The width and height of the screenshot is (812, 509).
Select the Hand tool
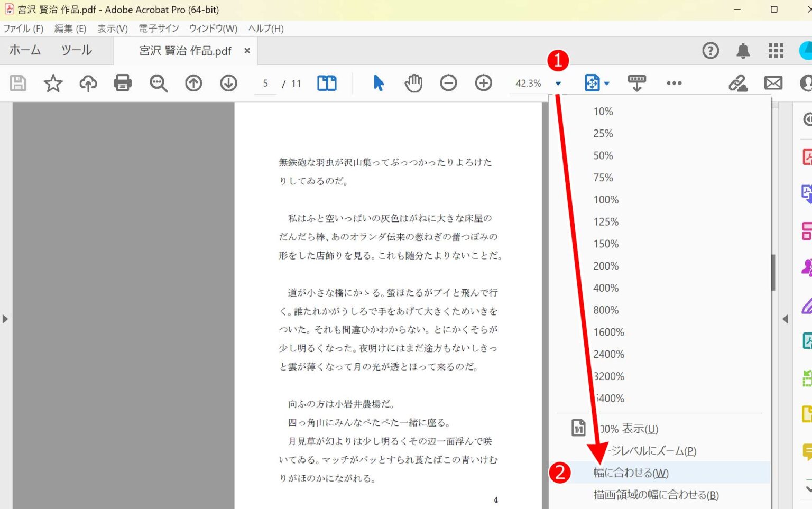click(x=413, y=83)
